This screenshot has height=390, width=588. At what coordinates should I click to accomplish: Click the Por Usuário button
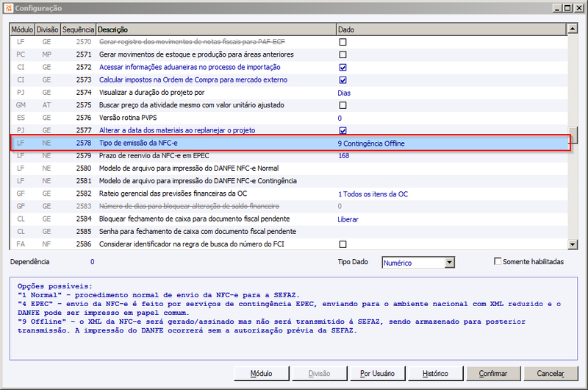pos(377,374)
